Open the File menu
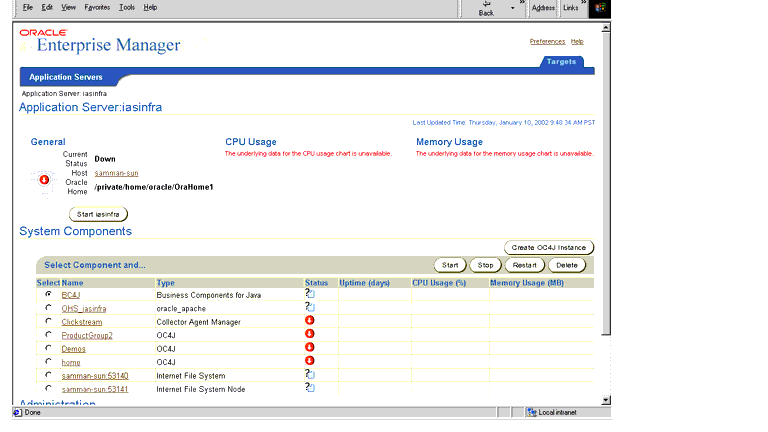The height and width of the screenshot is (432, 768). (28, 7)
